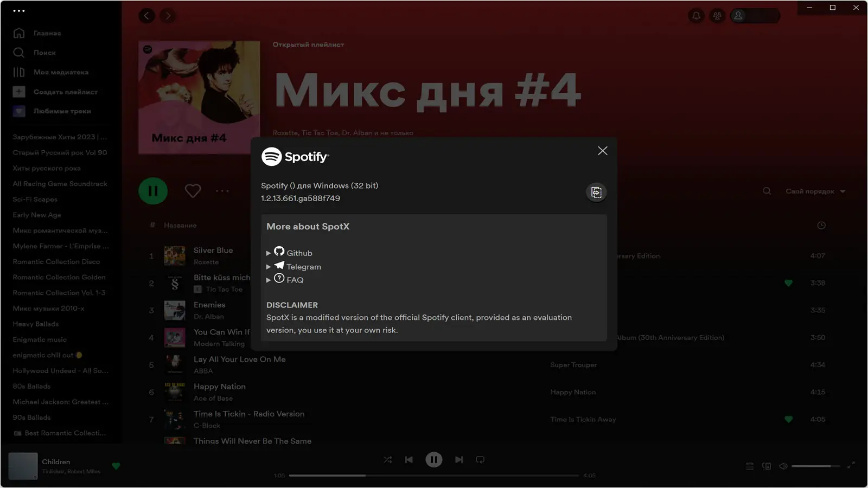Select the Silver Blue track
This screenshot has height=488, width=868.
(213, 251)
